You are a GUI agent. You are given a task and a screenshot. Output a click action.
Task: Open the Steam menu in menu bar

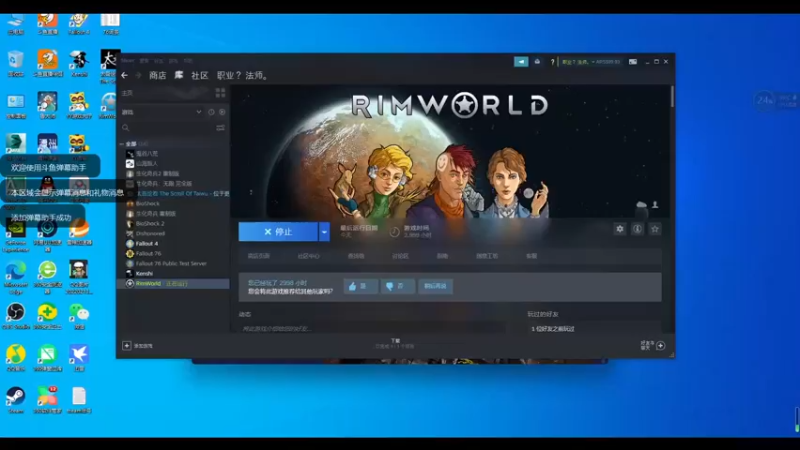click(x=127, y=61)
